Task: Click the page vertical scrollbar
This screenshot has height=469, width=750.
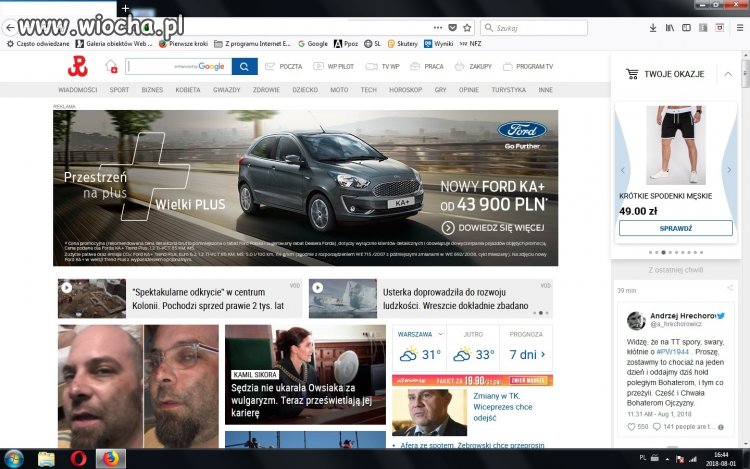Action: (x=746, y=249)
